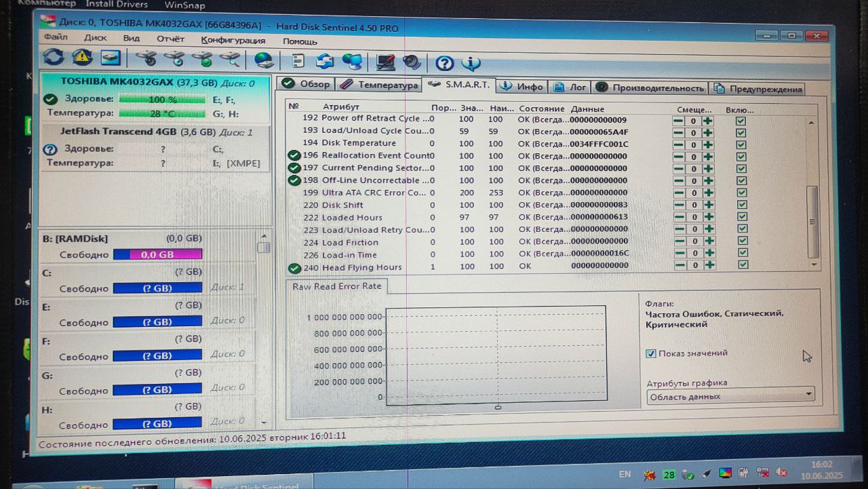The width and height of the screenshot is (868, 489).
Task: Open the question mark help icon
Action: (x=444, y=64)
